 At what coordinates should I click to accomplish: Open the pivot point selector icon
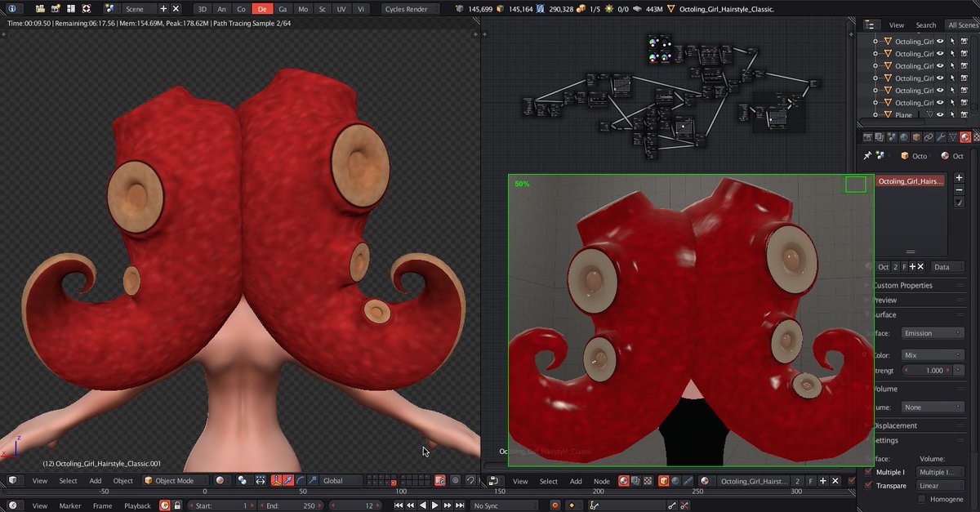point(243,480)
